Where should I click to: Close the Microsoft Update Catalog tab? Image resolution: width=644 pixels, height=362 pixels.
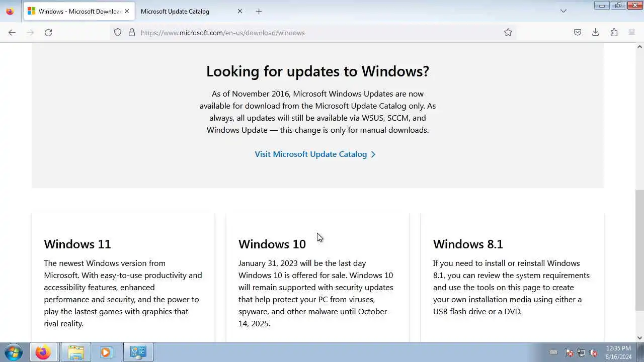pyautogui.click(x=240, y=11)
